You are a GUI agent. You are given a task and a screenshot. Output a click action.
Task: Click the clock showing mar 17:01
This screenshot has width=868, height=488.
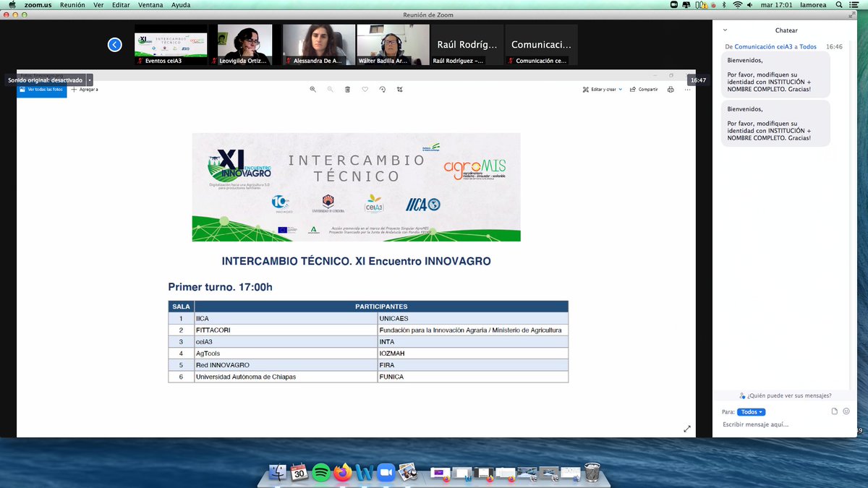pyautogui.click(x=778, y=5)
